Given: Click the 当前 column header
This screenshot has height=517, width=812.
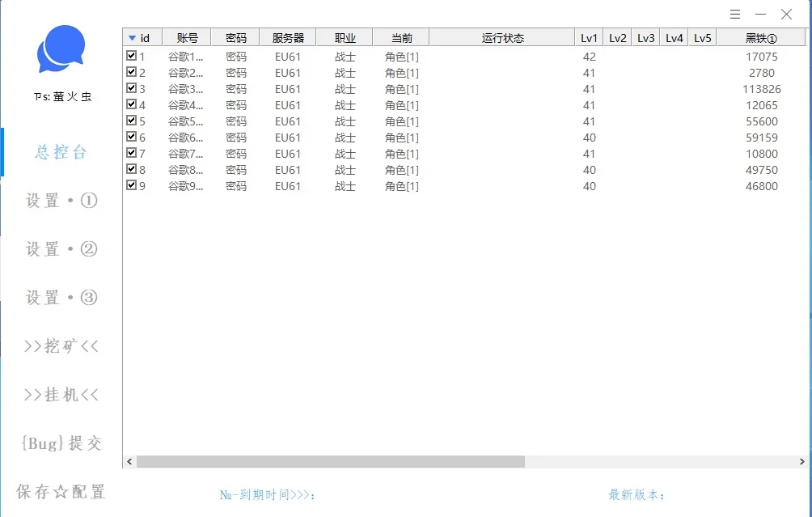Looking at the screenshot, I should point(401,38).
